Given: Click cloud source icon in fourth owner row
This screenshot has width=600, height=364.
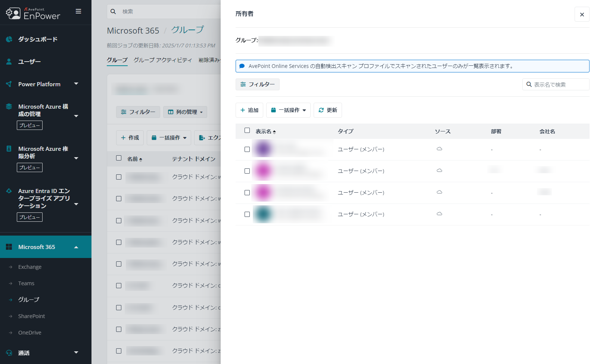Looking at the screenshot, I should pyautogui.click(x=439, y=214).
